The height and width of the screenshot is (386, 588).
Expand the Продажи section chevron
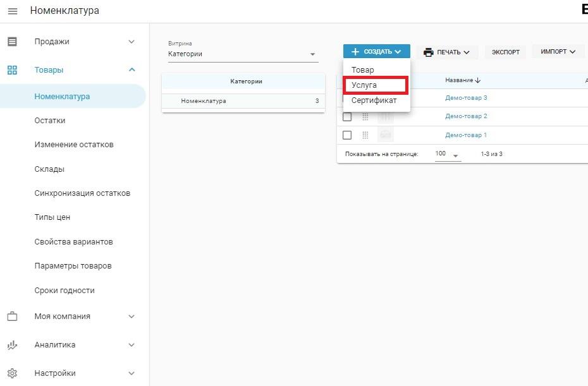point(132,42)
